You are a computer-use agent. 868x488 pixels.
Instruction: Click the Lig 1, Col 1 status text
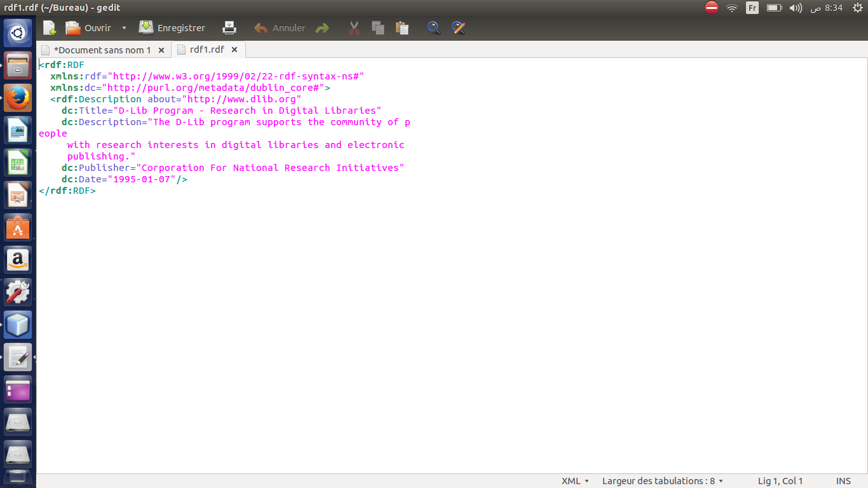point(780,481)
